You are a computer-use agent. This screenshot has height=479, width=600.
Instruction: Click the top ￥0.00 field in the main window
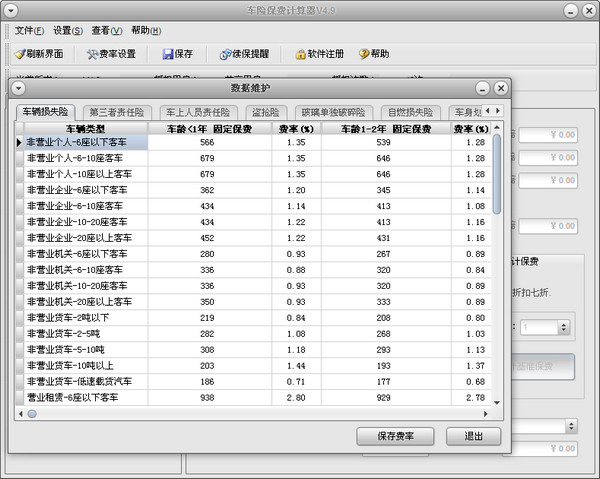click(x=548, y=135)
